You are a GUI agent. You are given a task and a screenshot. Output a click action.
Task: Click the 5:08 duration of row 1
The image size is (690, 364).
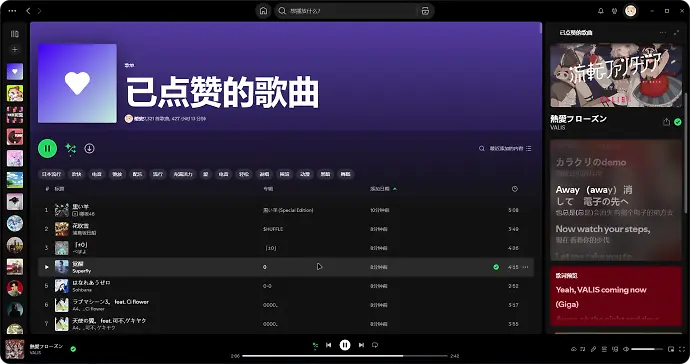(513, 210)
